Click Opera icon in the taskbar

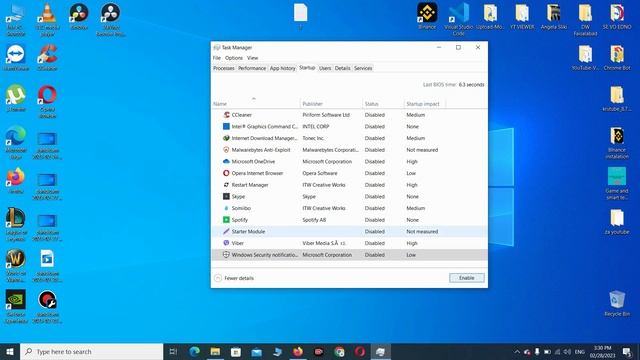point(360,351)
